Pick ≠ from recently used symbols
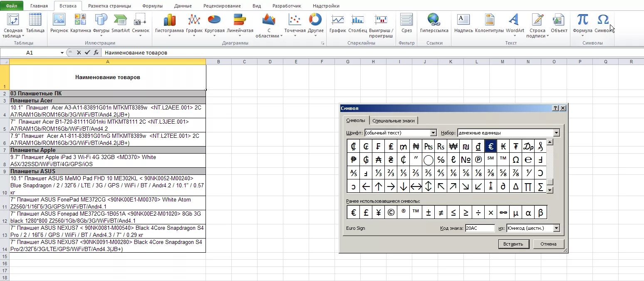This screenshot has height=281, width=644. (441, 213)
